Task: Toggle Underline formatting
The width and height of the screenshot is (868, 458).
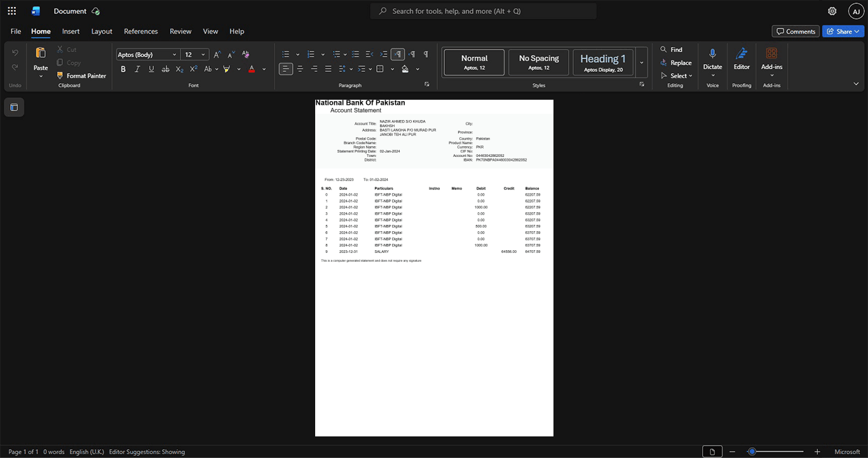Action: (x=151, y=69)
